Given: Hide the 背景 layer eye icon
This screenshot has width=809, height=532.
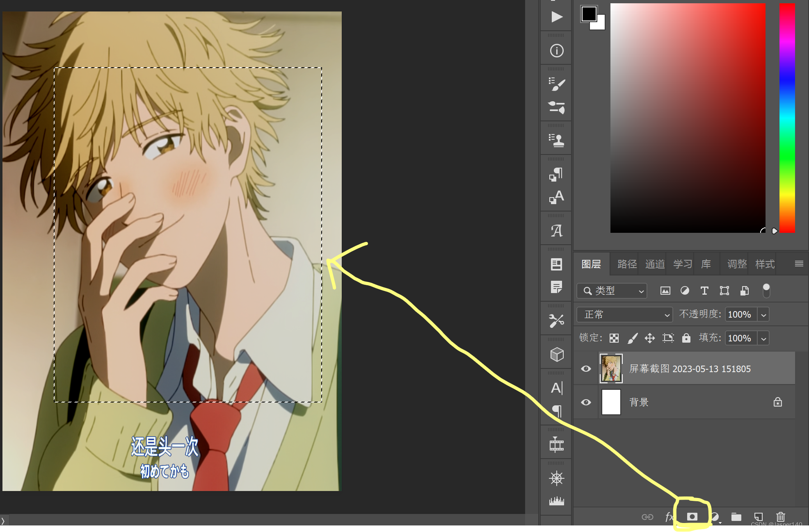Looking at the screenshot, I should [x=586, y=402].
